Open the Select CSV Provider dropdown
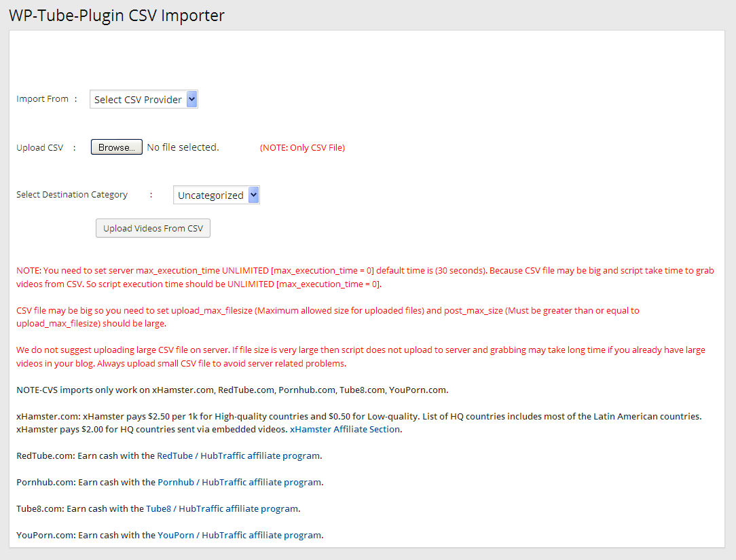 coord(144,99)
